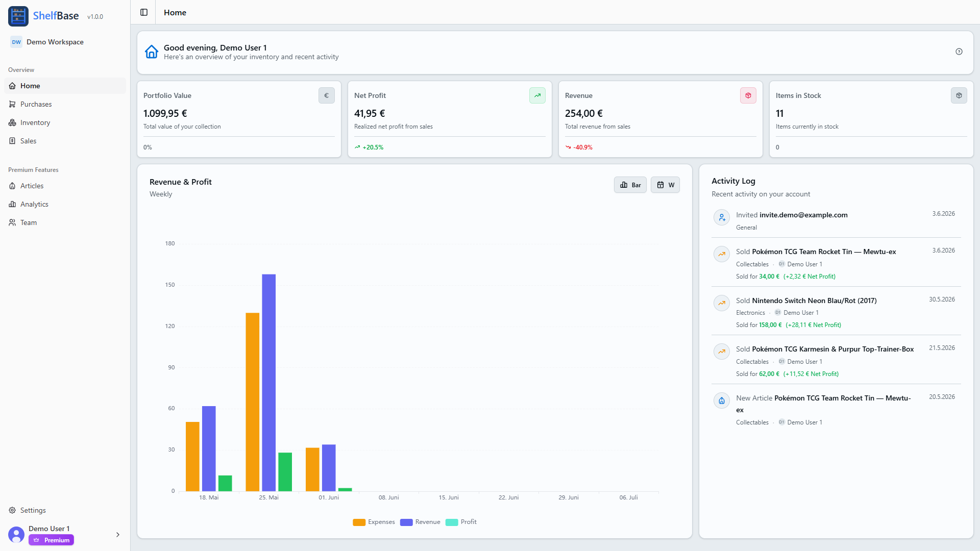Open Sales page

[65, 141]
